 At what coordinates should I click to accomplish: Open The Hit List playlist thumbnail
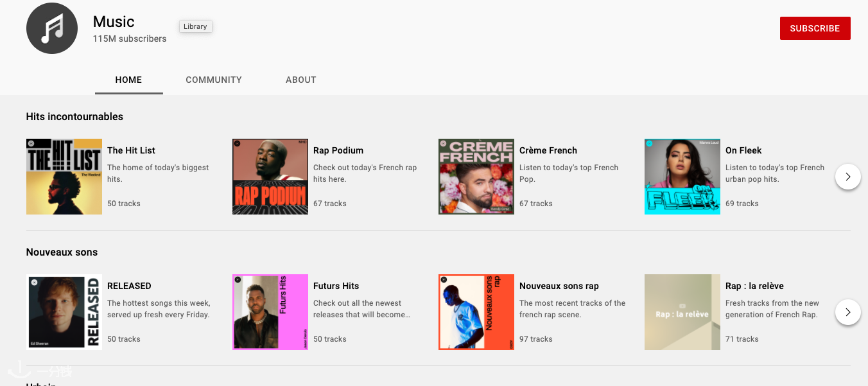click(64, 177)
